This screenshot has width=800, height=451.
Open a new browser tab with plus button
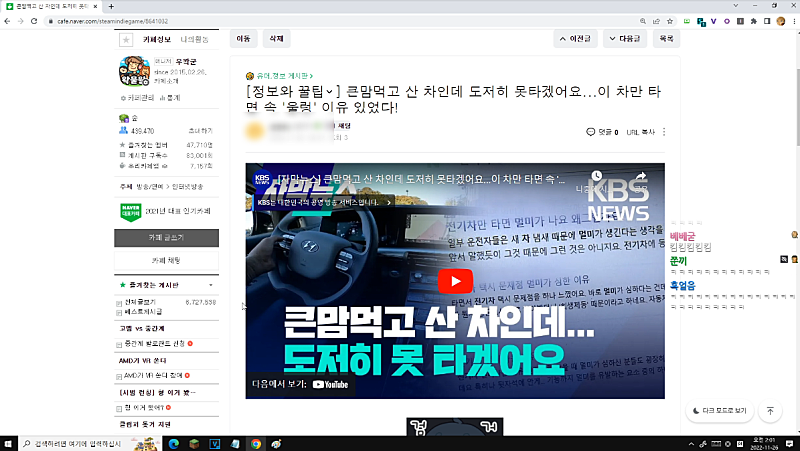click(111, 6)
